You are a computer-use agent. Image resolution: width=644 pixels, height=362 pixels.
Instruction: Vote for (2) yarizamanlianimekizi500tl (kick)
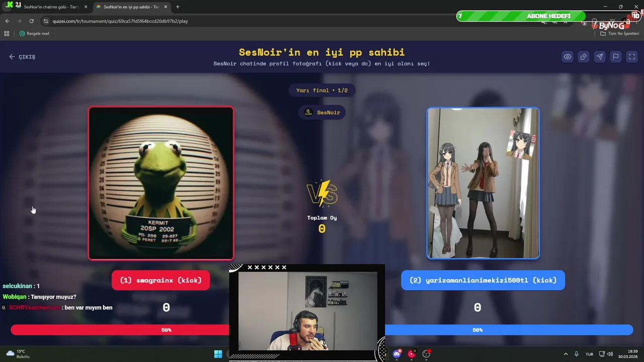point(483,280)
